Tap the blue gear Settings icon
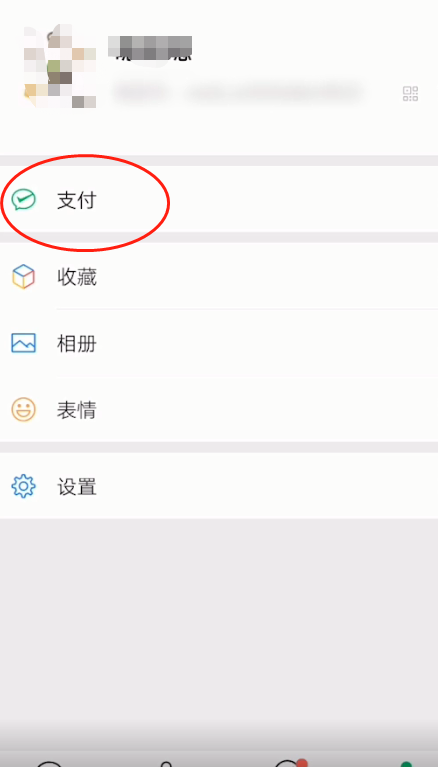This screenshot has width=438, height=767. coord(23,486)
